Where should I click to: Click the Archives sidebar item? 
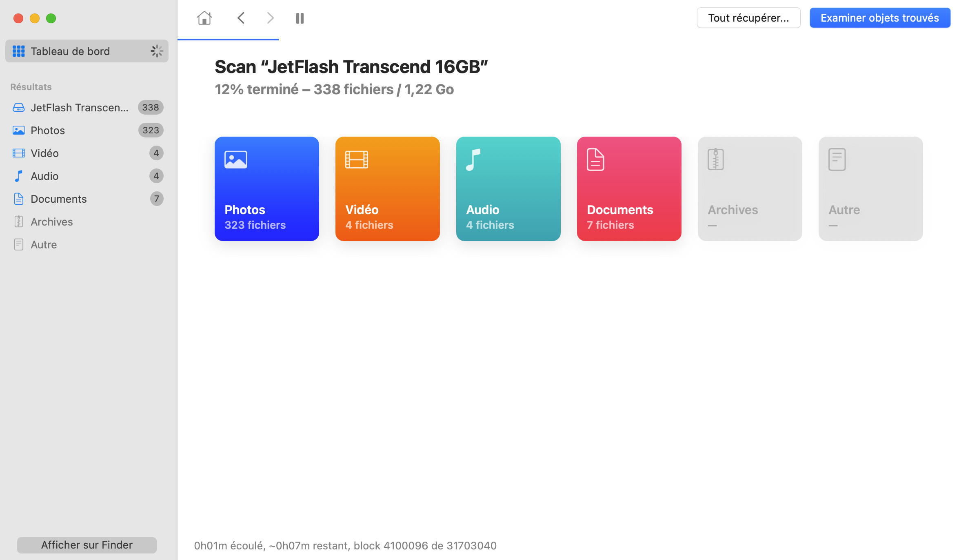click(x=51, y=221)
